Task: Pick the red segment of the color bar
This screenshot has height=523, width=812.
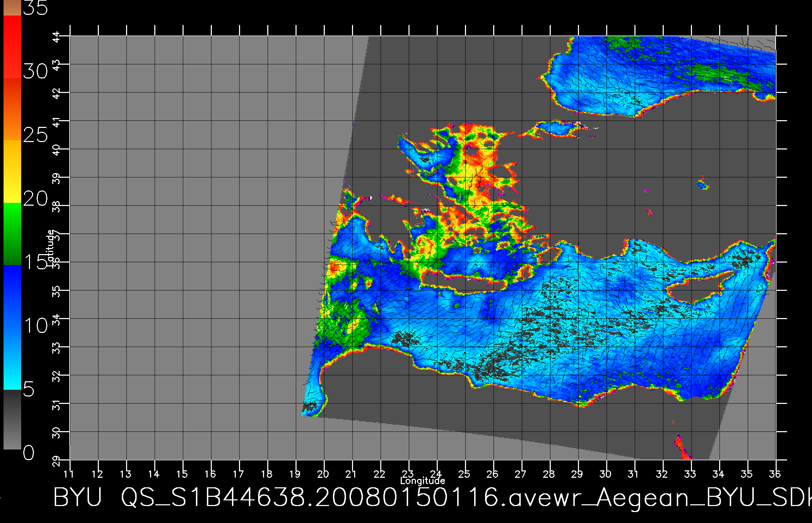Action: (x=12, y=47)
